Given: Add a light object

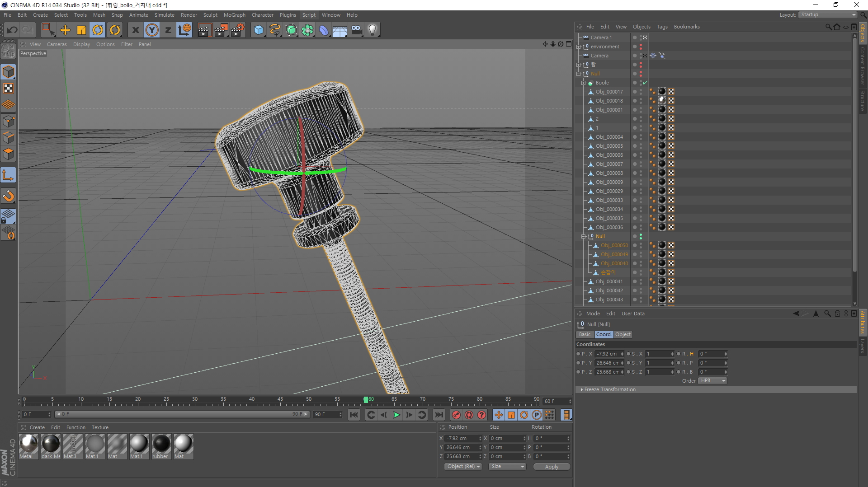Looking at the screenshot, I should coord(373,30).
